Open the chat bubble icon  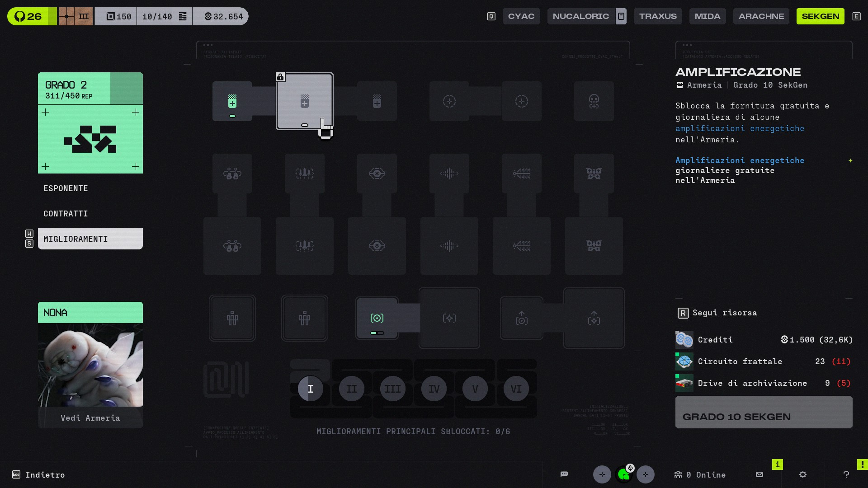(564, 474)
